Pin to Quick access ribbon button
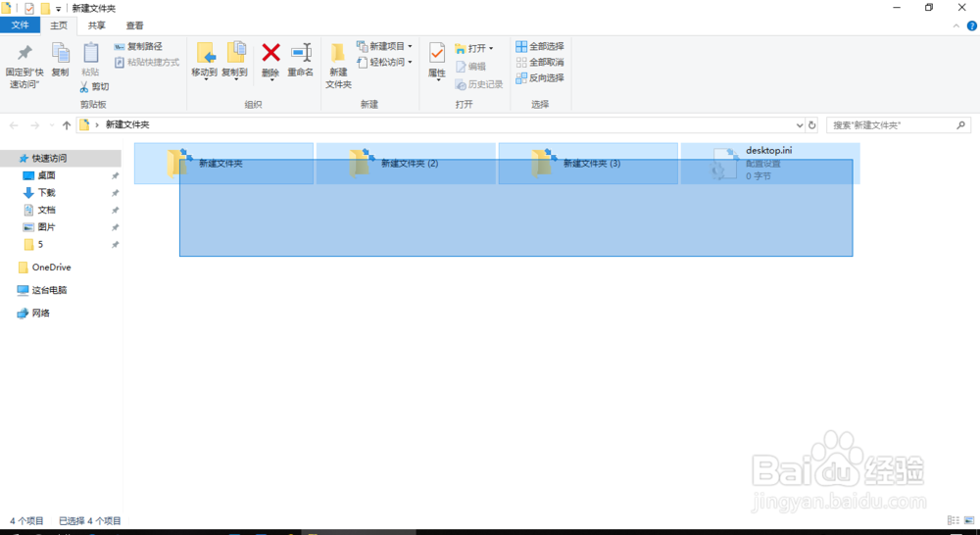 pyautogui.click(x=24, y=67)
